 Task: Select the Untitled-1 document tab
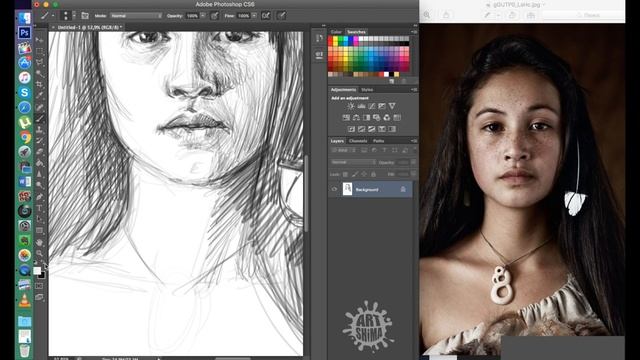coord(89,27)
